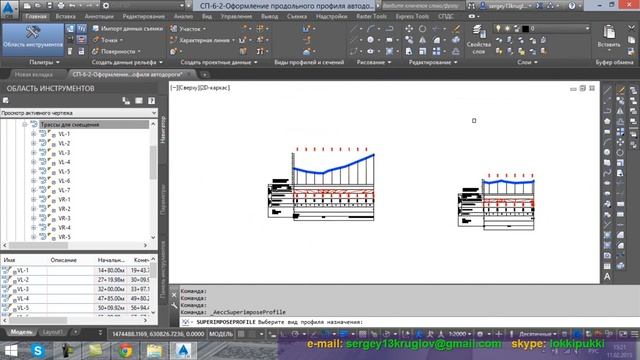The height and width of the screenshot is (360, 640).
Task: Toggle the layer lightbulb on/off icon
Action: click(x=498, y=29)
